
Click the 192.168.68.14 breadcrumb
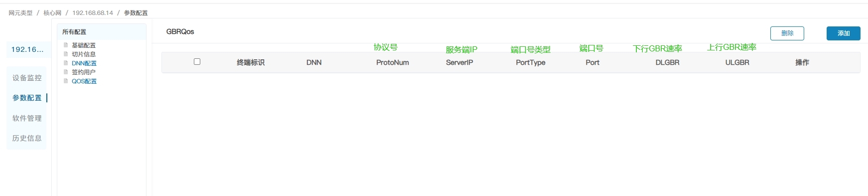click(x=93, y=13)
